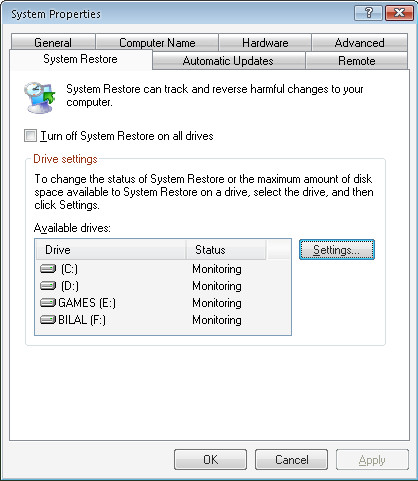Open the Remote tab

(x=357, y=61)
